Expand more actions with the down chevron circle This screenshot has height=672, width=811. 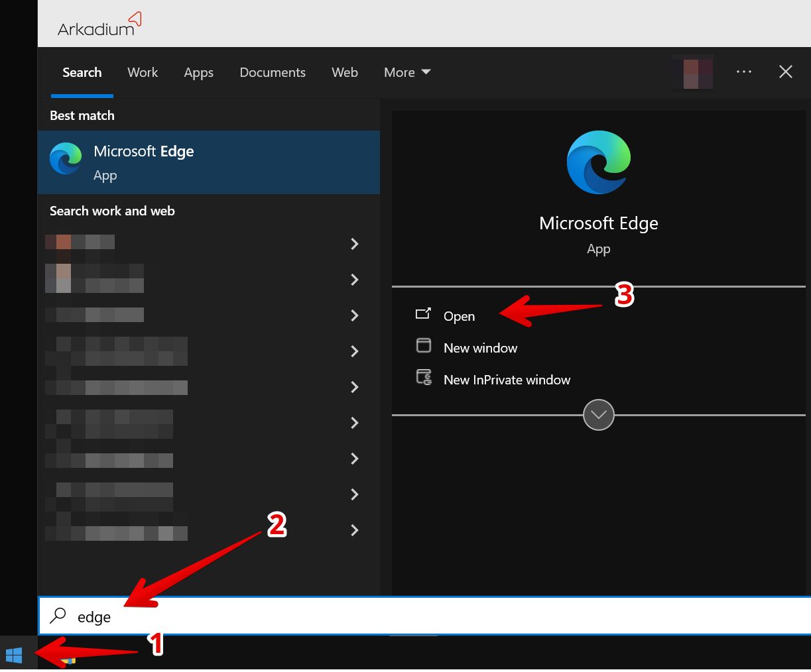(599, 415)
